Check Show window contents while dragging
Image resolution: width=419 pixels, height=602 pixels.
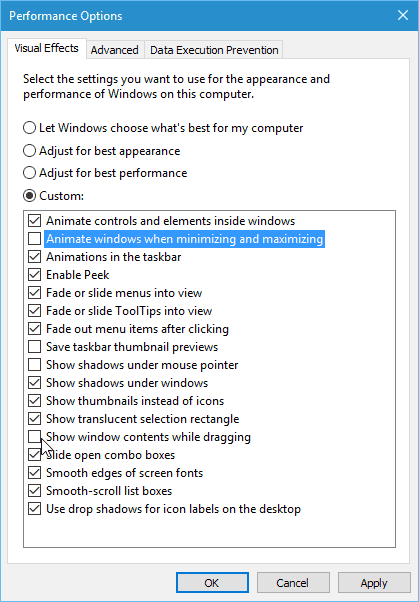pyautogui.click(x=35, y=437)
